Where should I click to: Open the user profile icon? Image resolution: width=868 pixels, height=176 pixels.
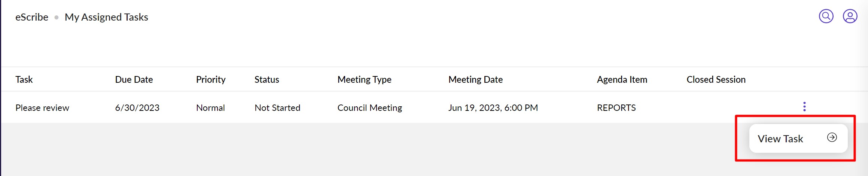[x=850, y=16]
